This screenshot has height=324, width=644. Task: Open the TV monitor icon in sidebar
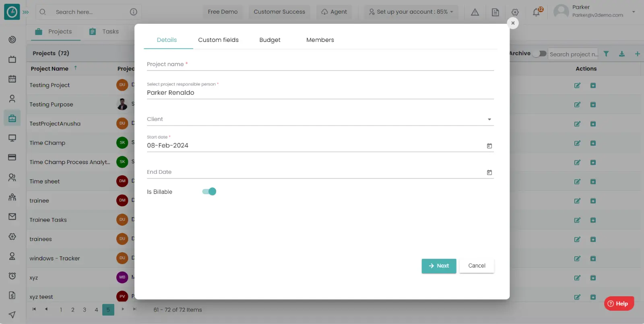pos(12,59)
